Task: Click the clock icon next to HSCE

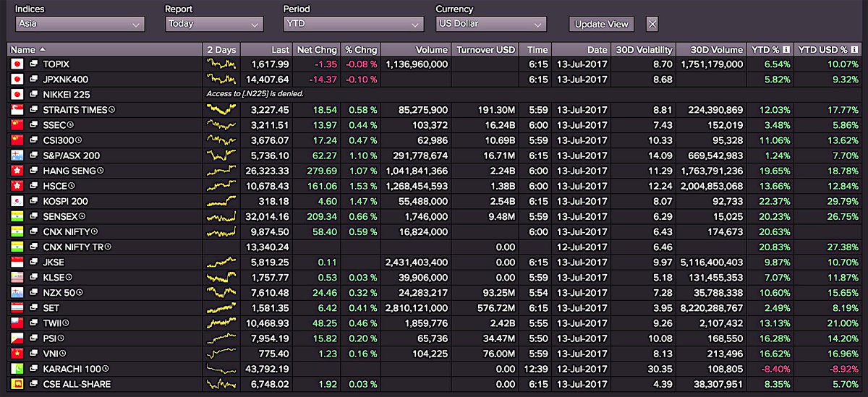Action: [x=72, y=186]
